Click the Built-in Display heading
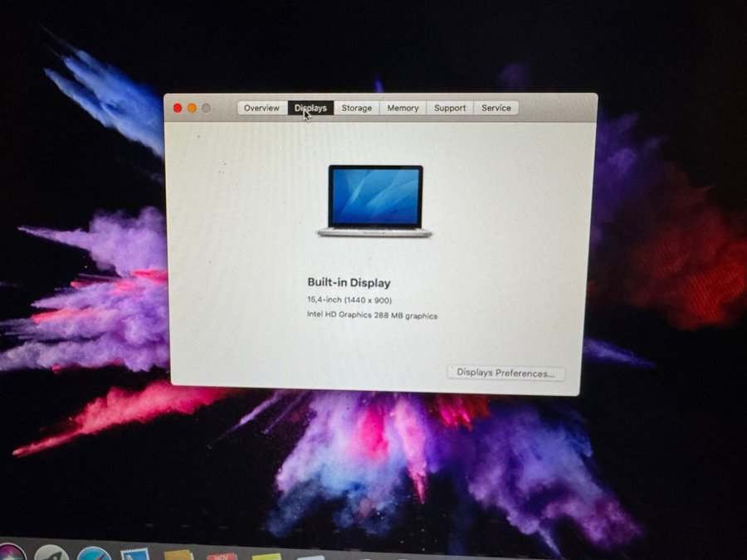 pyautogui.click(x=349, y=283)
